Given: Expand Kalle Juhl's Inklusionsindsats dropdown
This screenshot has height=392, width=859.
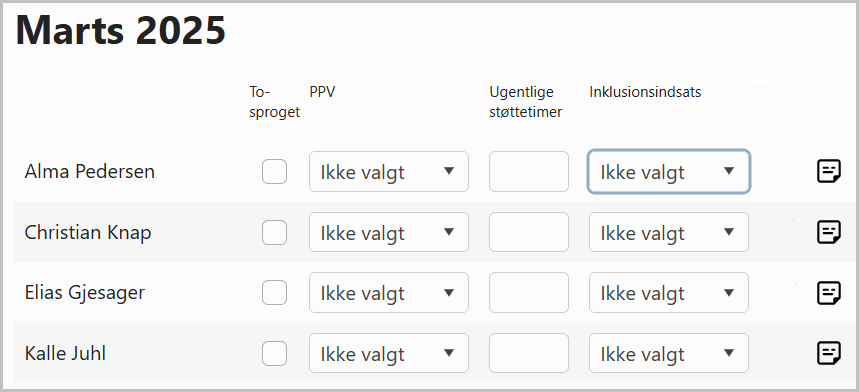Looking at the screenshot, I should click(x=669, y=353).
